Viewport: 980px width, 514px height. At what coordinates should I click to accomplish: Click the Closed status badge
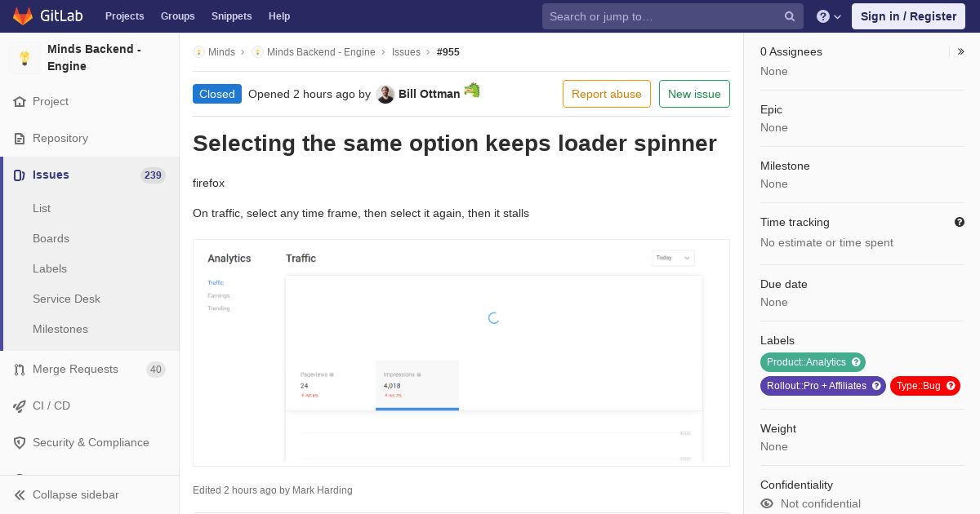[217, 94]
